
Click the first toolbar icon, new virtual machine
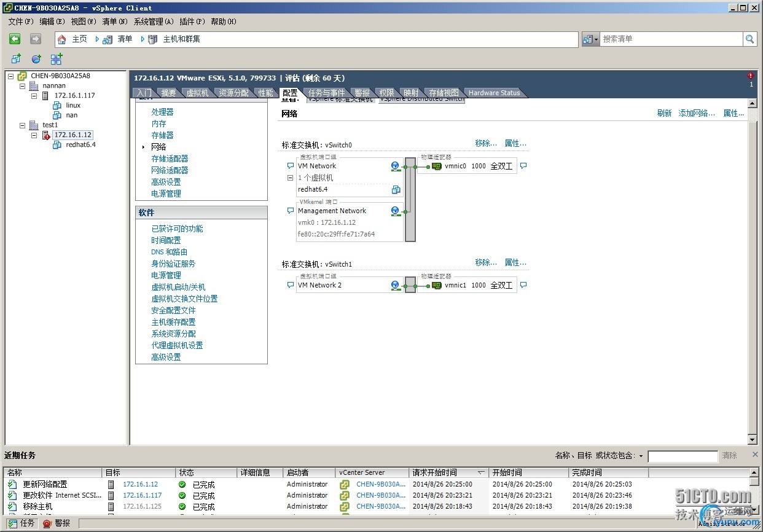point(16,59)
